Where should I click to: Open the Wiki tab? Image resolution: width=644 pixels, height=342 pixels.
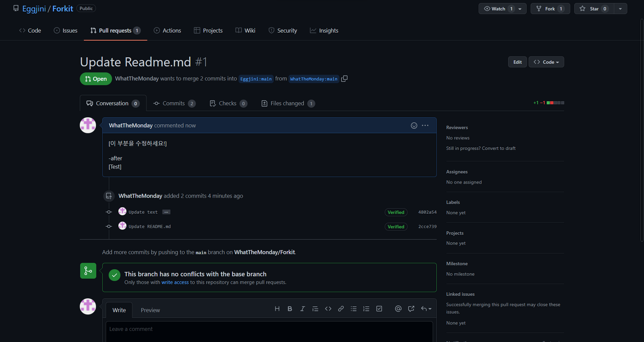(x=246, y=31)
